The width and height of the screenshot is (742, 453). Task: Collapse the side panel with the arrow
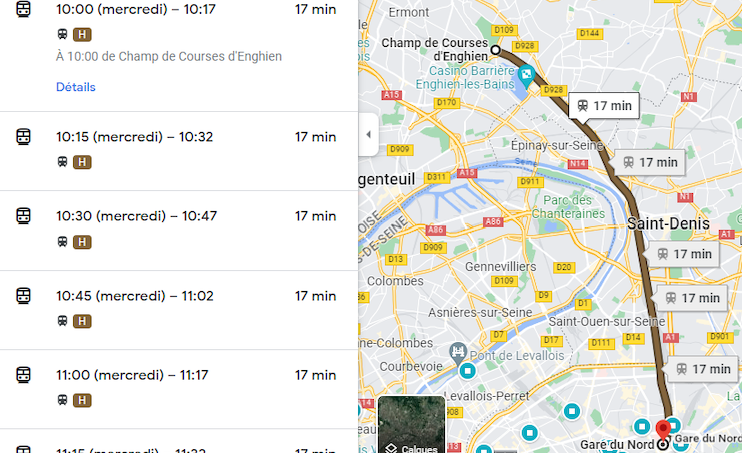point(368,135)
